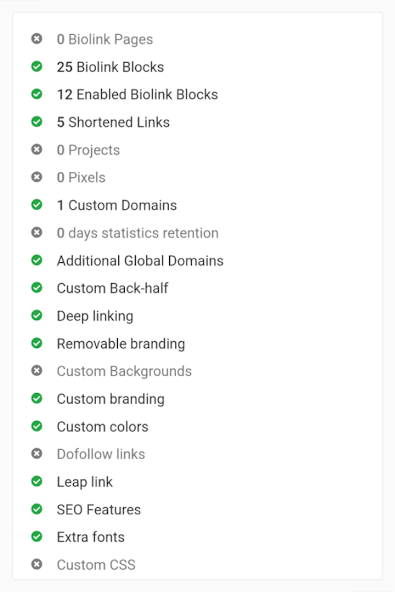
Task: Click the gray X icon beside Biolink Pages
Action: (37, 39)
